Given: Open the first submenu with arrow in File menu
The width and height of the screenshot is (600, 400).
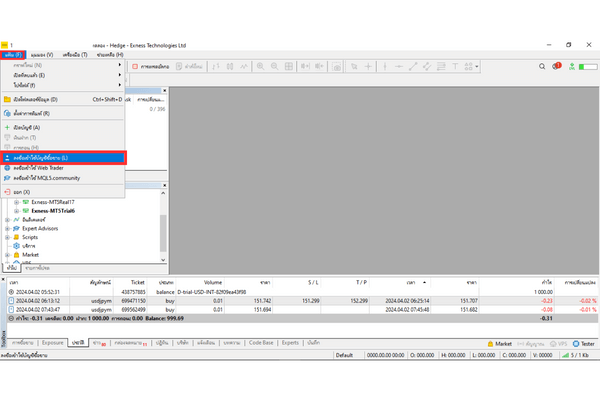Looking at the screenshot, I should [60, 65].
